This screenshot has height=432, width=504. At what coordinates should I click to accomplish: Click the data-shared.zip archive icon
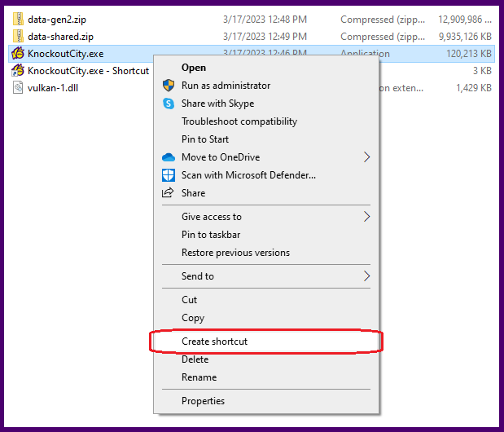[20, 36]
